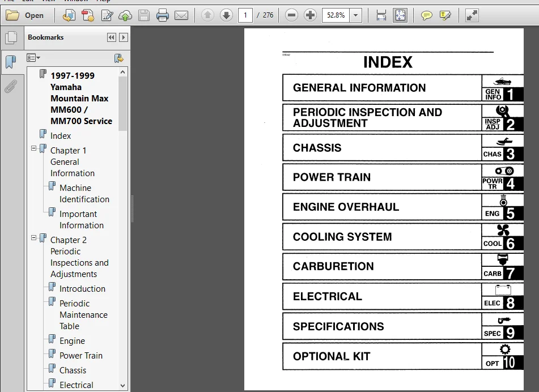Screen dimensions: 539x392
Task: Click the zoom out minus button
Action: [291, 15]
